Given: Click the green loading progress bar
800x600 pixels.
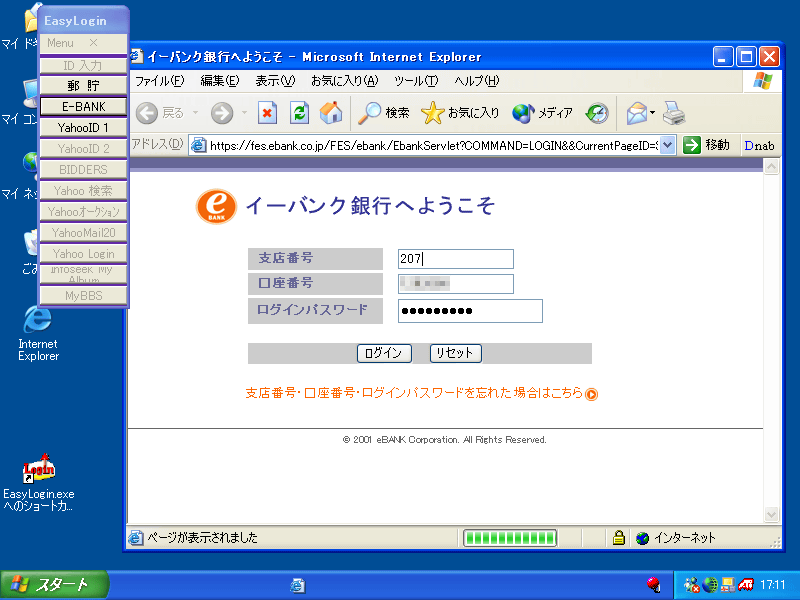Looking at the screenshot, I should pyautogui.click(x=510, y=538).
